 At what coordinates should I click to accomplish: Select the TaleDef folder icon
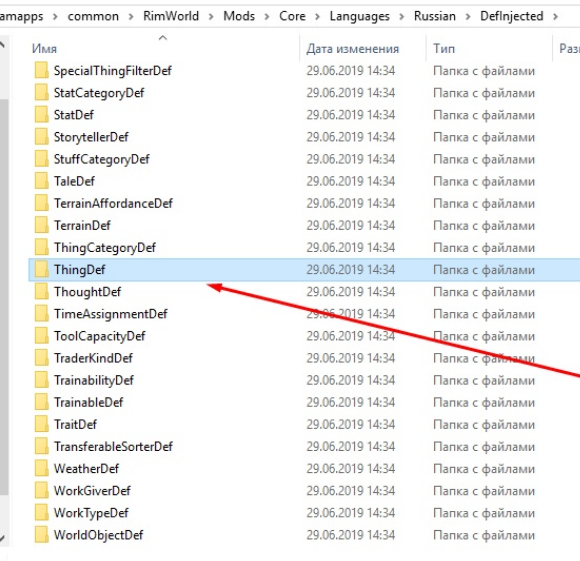[41, 181]
